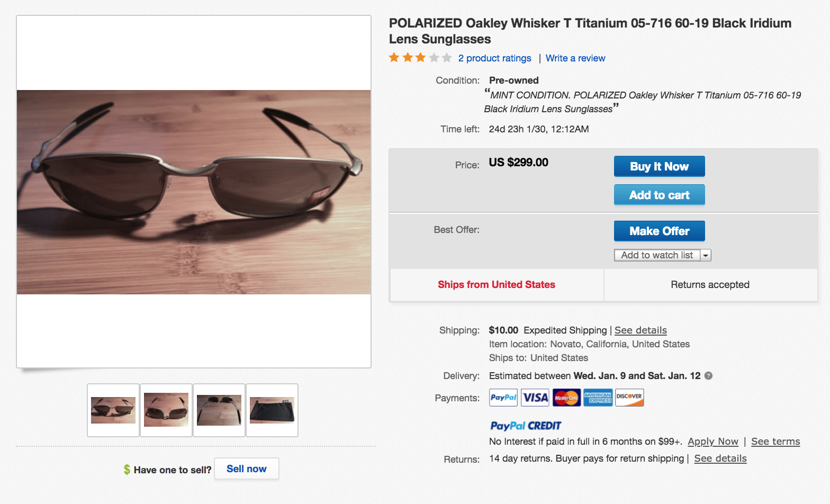Viewport: 830px width, 504px height.
Task: Click the Make Offer button
Action: coord(659,231)
